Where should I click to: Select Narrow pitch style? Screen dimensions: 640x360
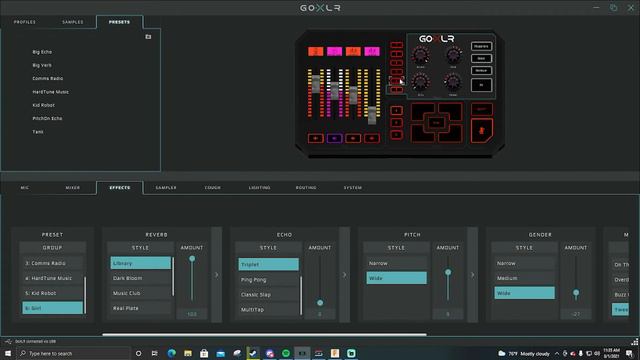[396, 263]
